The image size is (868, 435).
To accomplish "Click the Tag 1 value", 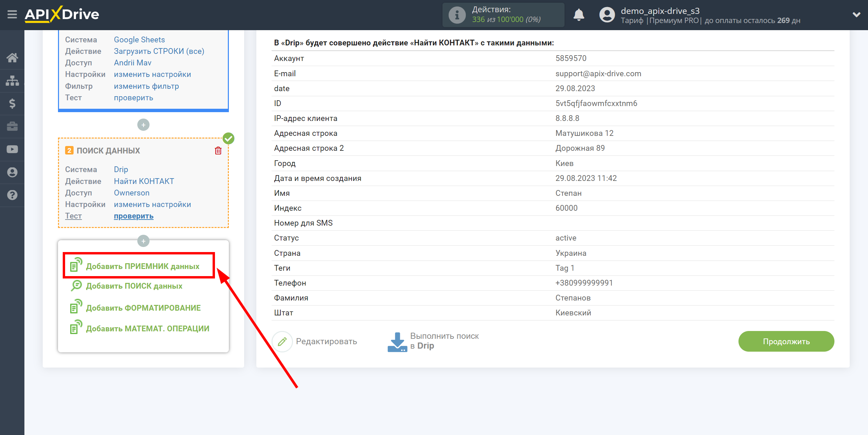I will [x=565, y=268].
